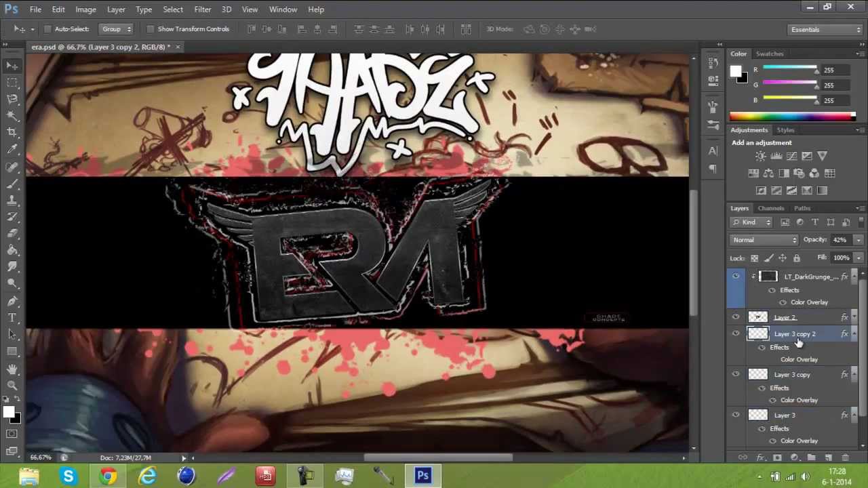Open Chrome from the taskbar
The image size is (868, 488).
pos(108,476)
